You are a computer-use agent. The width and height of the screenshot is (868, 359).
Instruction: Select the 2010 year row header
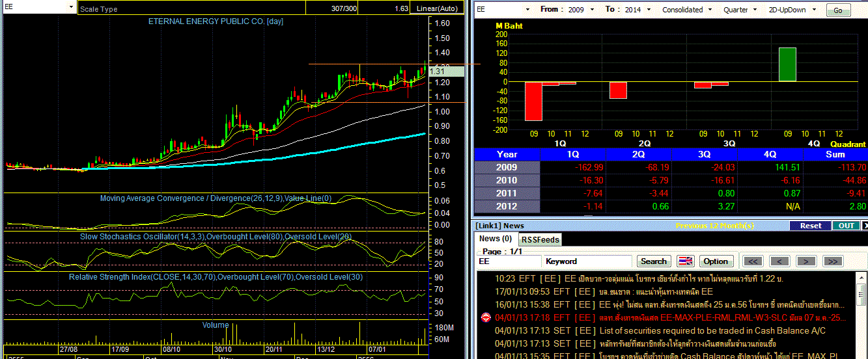(x=507, y=180)
